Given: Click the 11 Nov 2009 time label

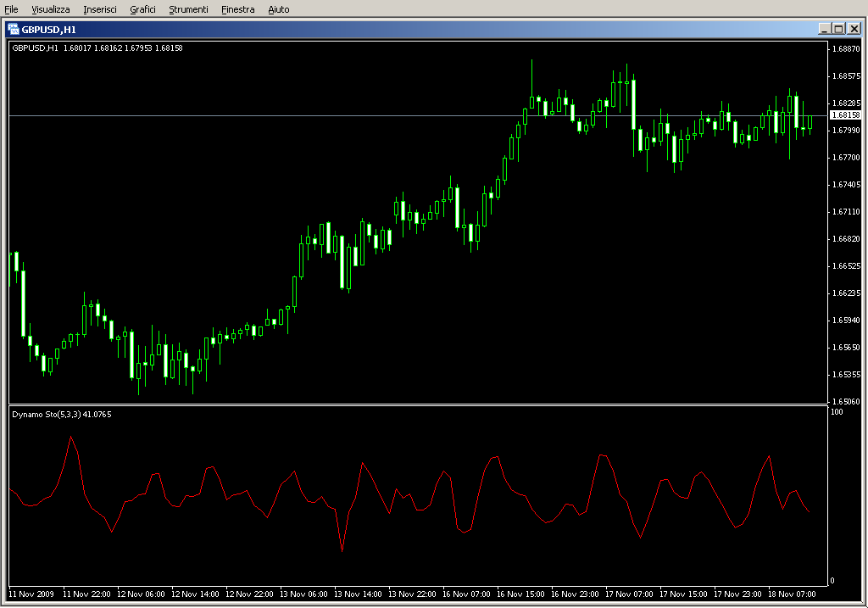Looking at the screenshot, I should (x=31, y=594).
